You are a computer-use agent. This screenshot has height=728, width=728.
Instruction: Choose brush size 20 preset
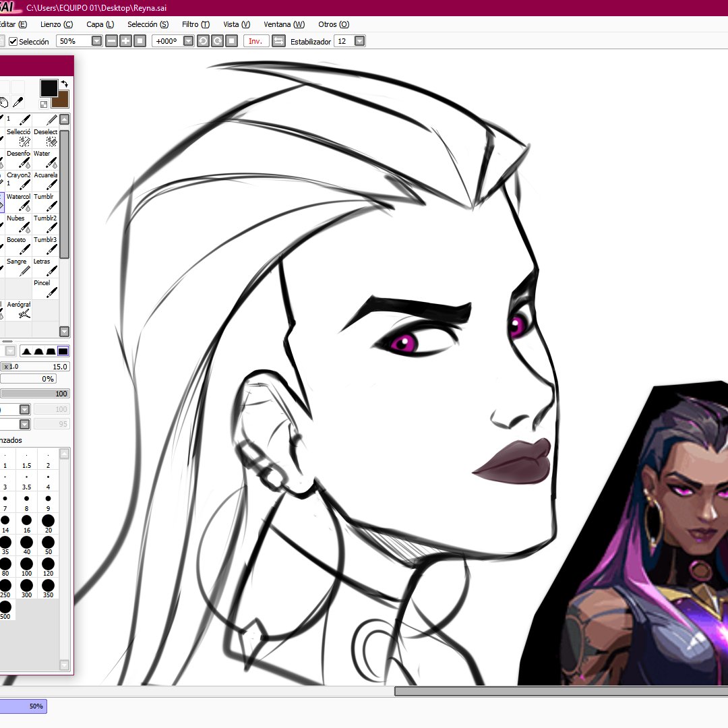pyautogui.click(x=49, y=523)
